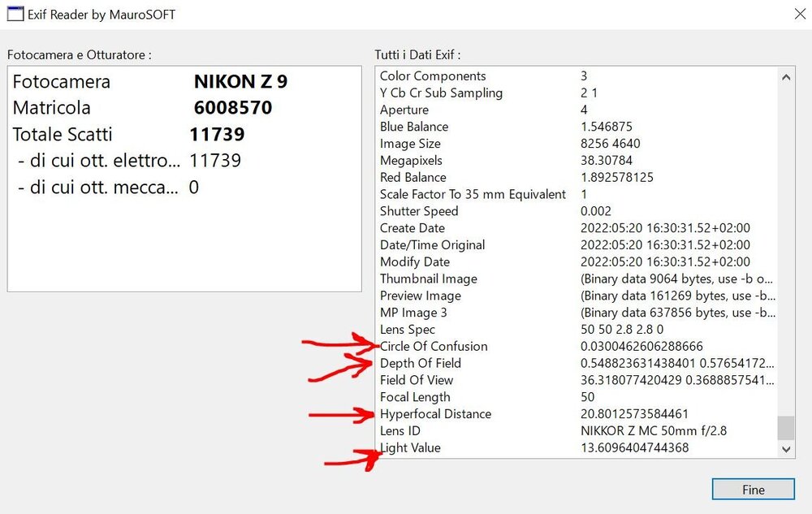This screenshot has width=812, height=514.
Task: Select the Thumbnail Image row
Action: (577, 279)
